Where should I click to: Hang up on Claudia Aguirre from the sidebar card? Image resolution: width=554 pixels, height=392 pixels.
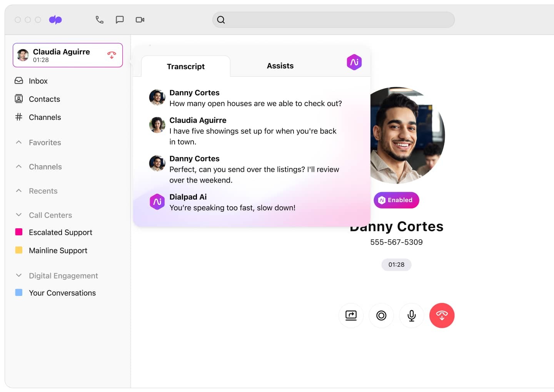pos(112,55)
